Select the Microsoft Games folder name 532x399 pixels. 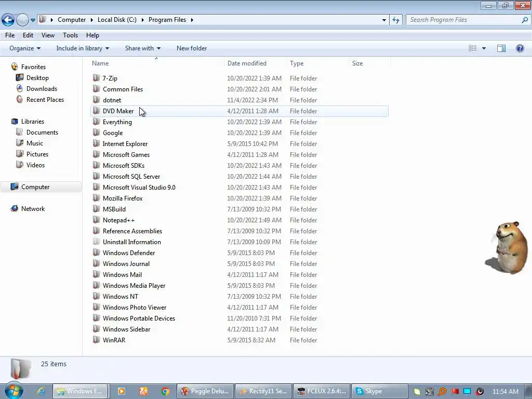coord(126,155)
